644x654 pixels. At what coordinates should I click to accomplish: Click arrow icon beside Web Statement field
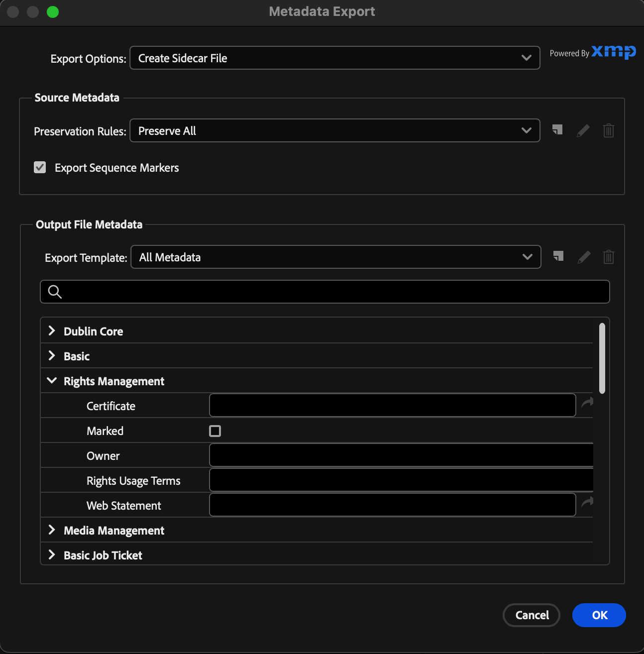pyautogui.click(x=587, y=502)
